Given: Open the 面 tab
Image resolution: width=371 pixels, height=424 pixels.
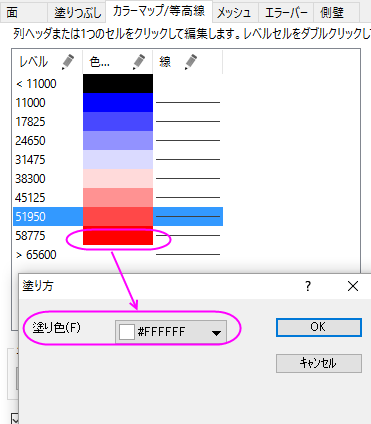Looking at the screenshot, I should [23, 13].
